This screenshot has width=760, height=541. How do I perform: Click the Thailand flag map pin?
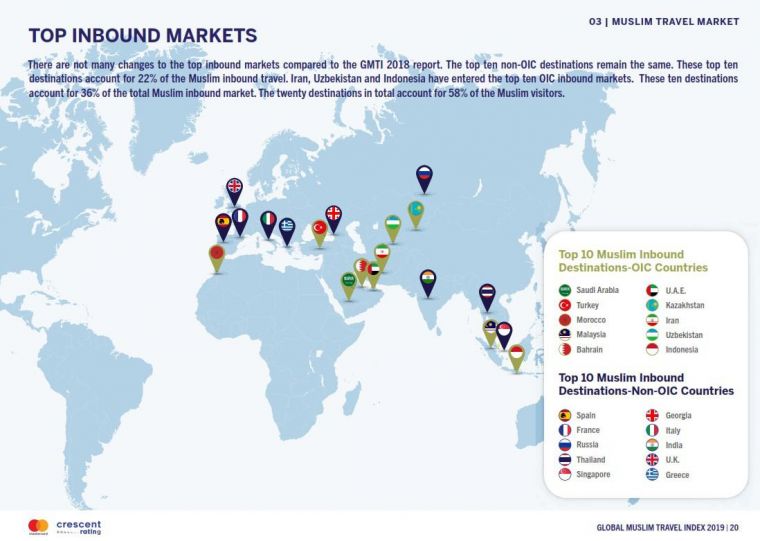pyautogui.click(x=487, y=296)
